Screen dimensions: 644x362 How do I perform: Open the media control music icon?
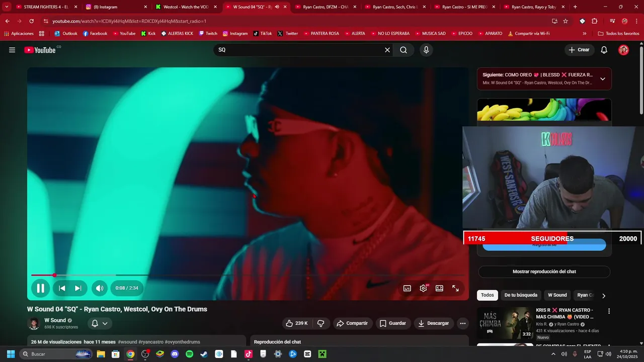(x=612, y=21)
